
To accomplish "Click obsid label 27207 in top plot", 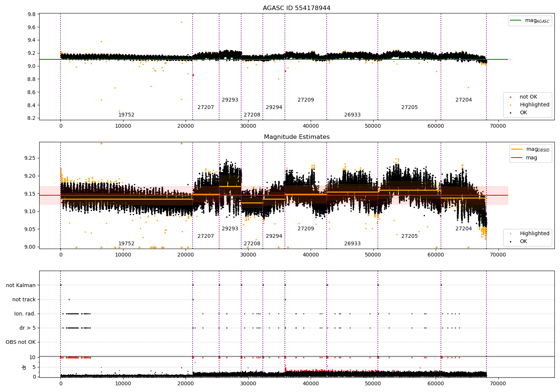I will click(x=206, y=108).
